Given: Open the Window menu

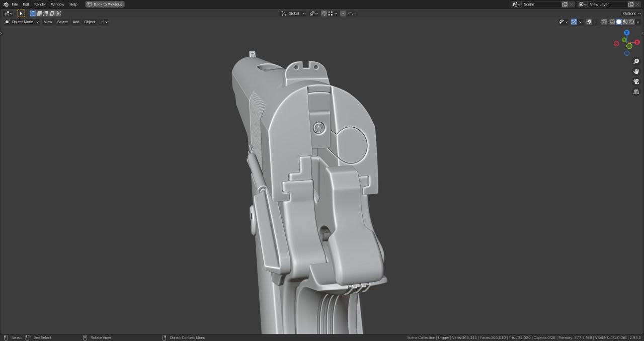Looking at the screenshot, I should pyautogui.click(x=57, y=4).
